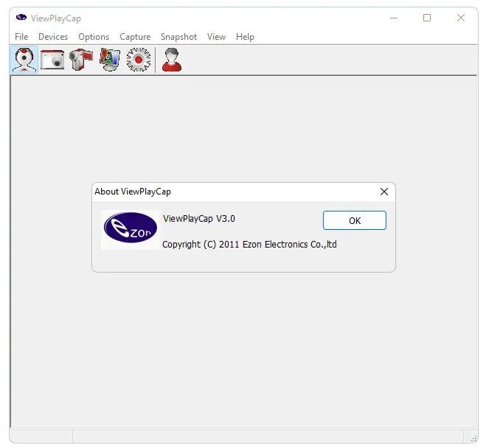Image resolution: width=486 pixels, height=448 pixels.
Task: Open the Devices menu
Action: pos(53,37)
